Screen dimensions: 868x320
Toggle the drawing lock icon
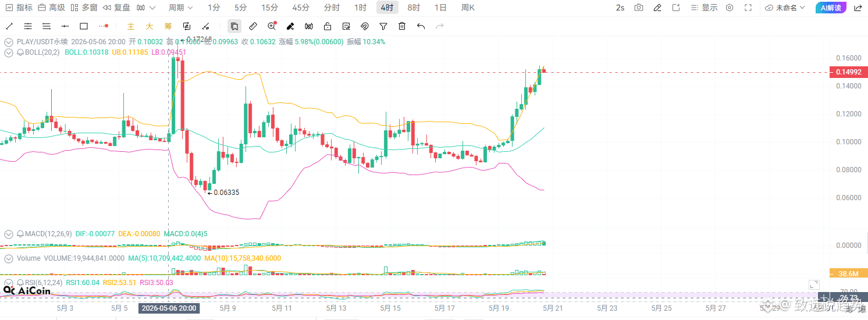click(x=328, y=26)
